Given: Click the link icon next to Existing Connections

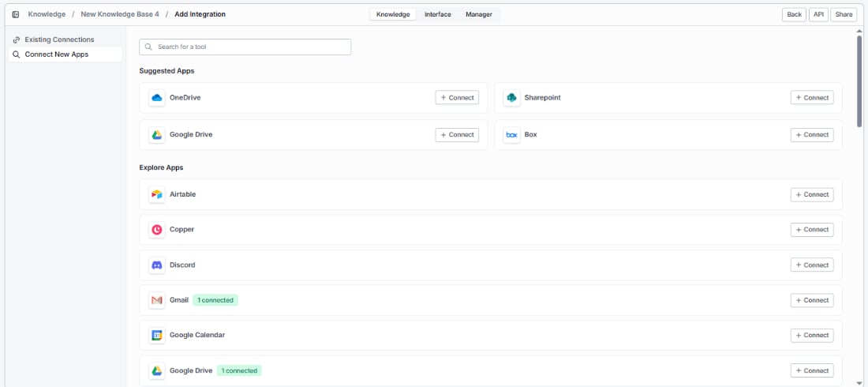Looking at the screenshot, I should point(16,40).
